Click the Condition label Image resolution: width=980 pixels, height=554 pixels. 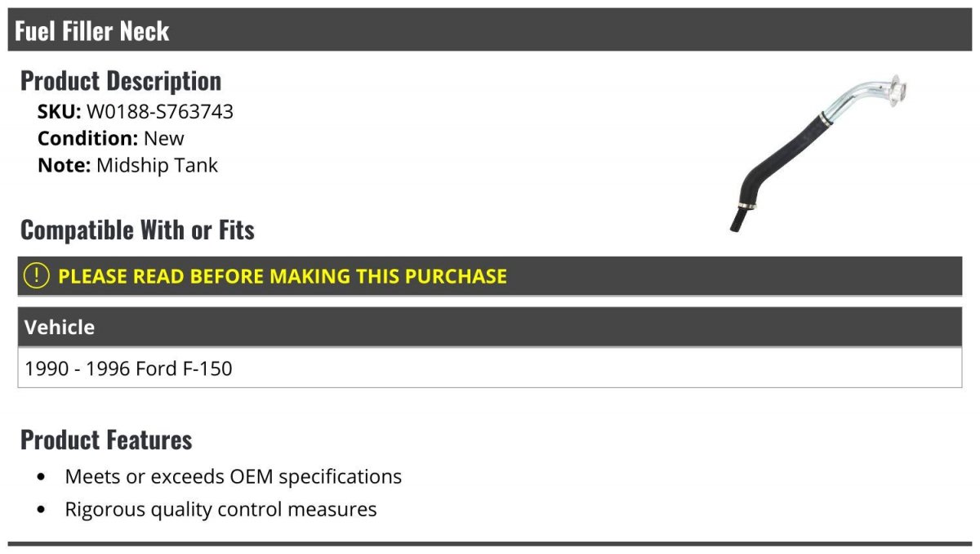pyautogui.click(x=88, y=138)
